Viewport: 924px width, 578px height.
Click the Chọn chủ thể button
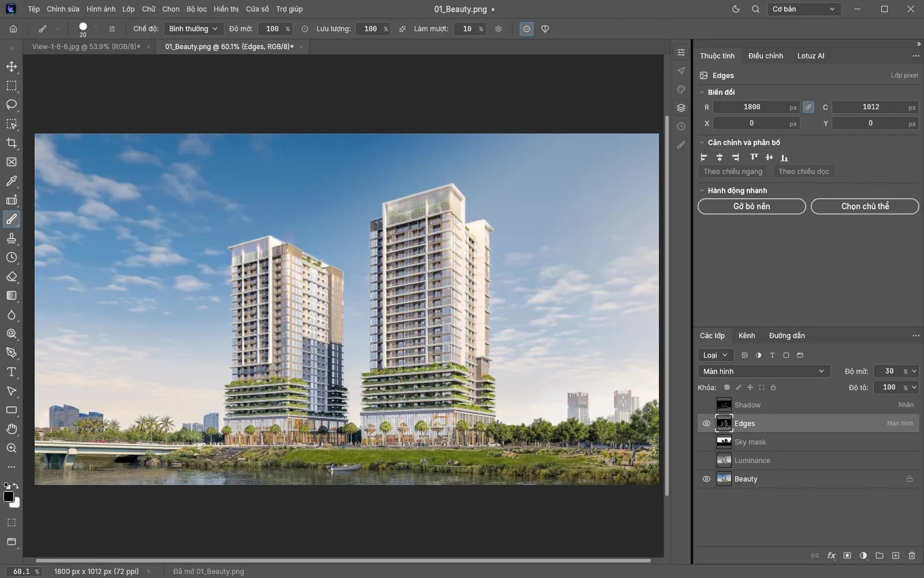(x=865, y=206)
